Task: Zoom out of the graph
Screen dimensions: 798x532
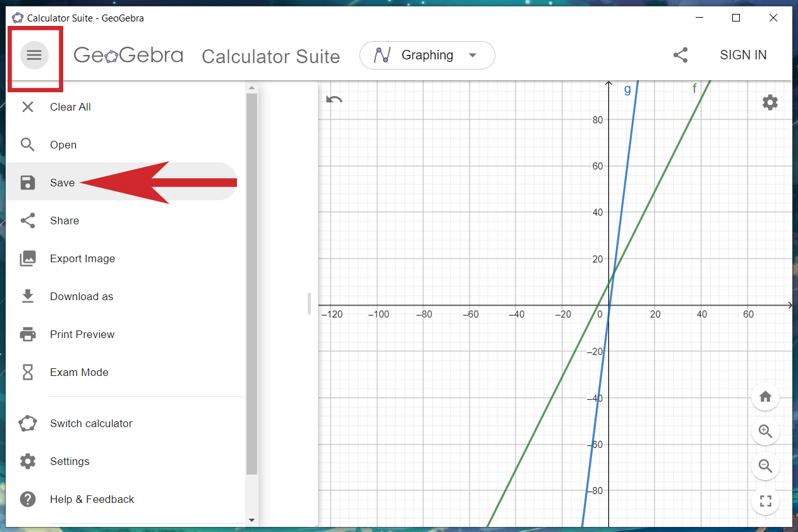Action: tap(766, 466)
